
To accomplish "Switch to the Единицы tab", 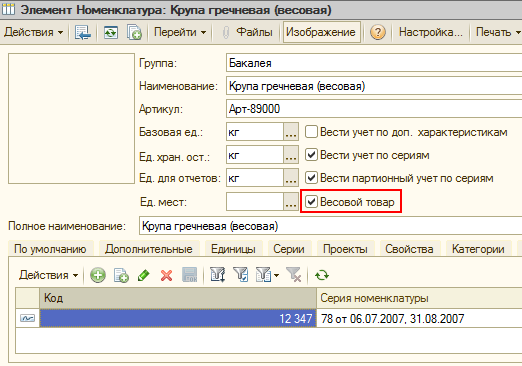I will coord(233,249).
